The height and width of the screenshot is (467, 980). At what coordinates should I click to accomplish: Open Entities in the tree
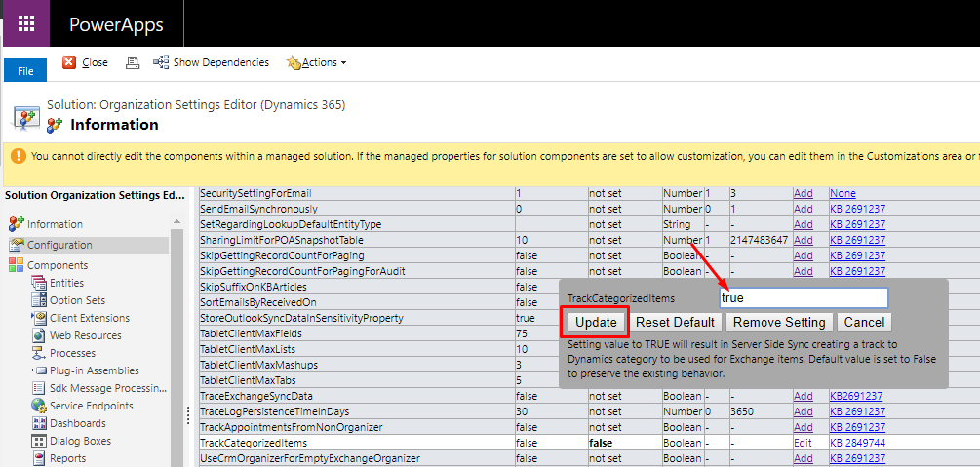pyautogui.click(x=67, y=283)
